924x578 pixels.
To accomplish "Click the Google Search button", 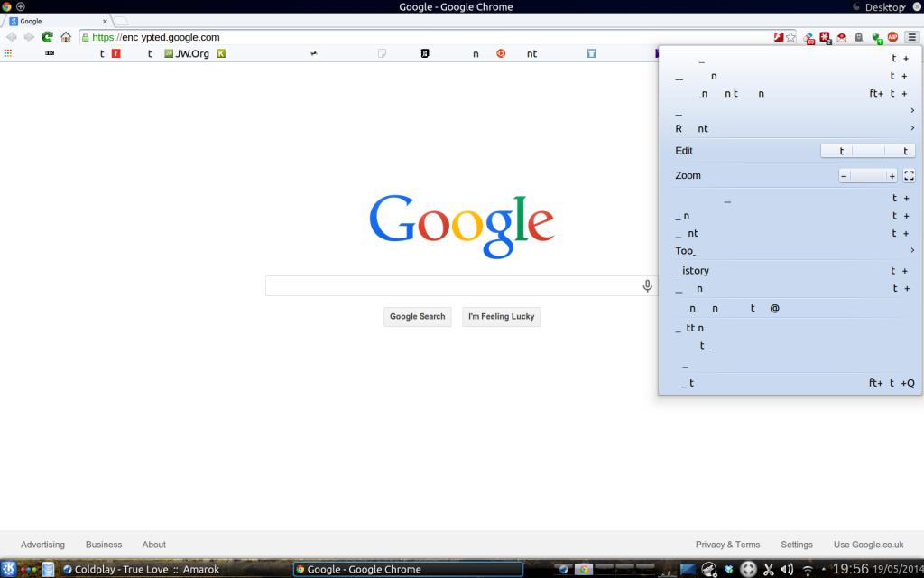I will (417, 317).
